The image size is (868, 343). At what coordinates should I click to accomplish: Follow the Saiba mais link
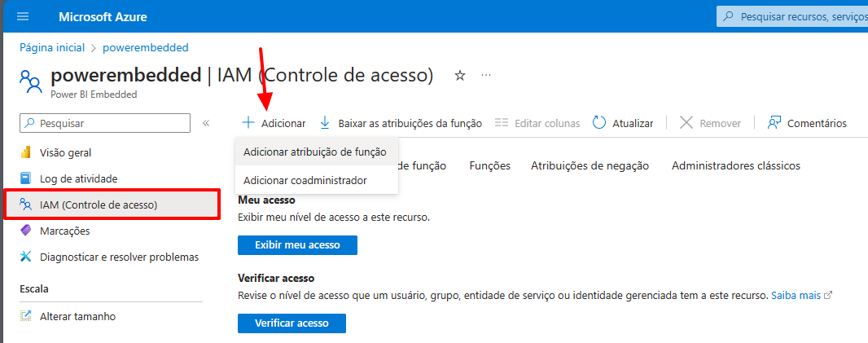796,295
